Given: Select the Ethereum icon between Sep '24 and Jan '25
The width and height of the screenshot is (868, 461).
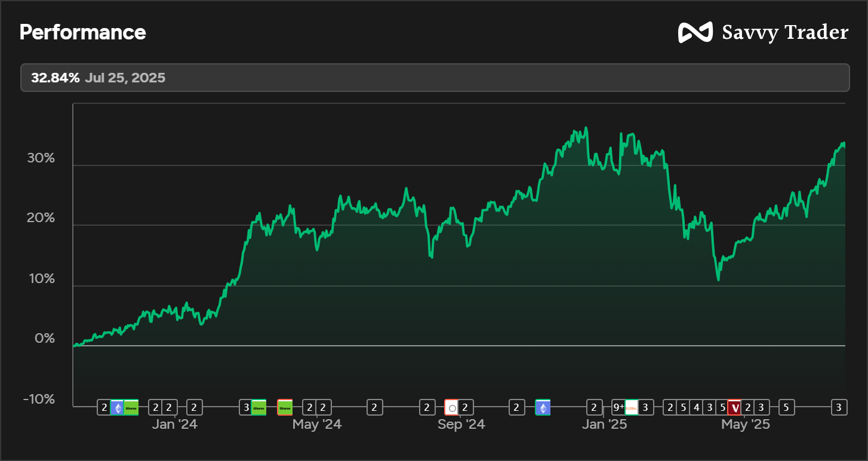Looking at the screenshot, I should point(543,407).
